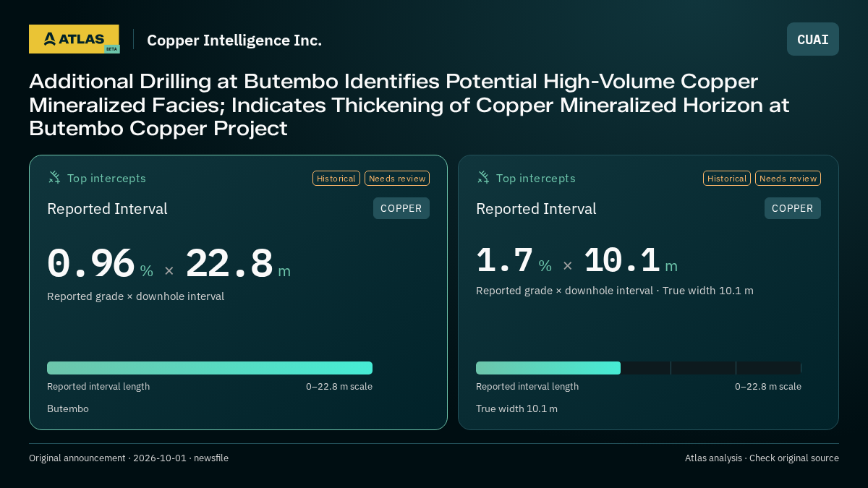
Task: Click 'Top intercepts' in the 0.96% card
Action: point(106,178)
